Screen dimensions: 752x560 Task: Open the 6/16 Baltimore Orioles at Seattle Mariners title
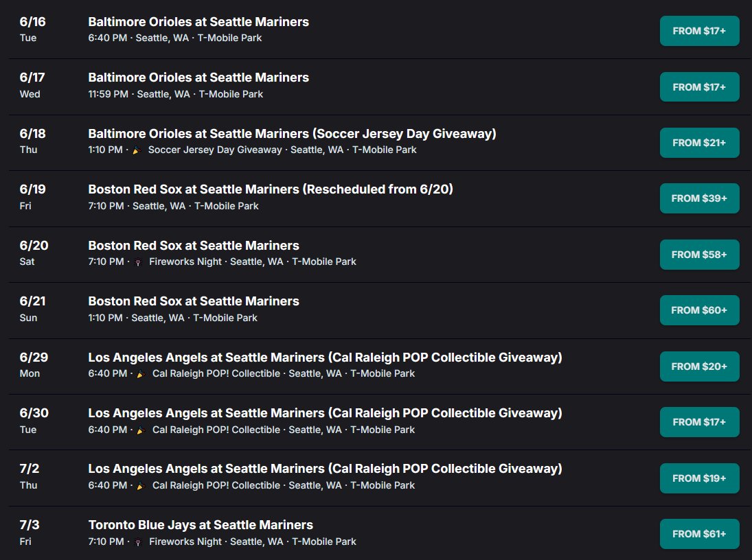[x=198, y=21]
